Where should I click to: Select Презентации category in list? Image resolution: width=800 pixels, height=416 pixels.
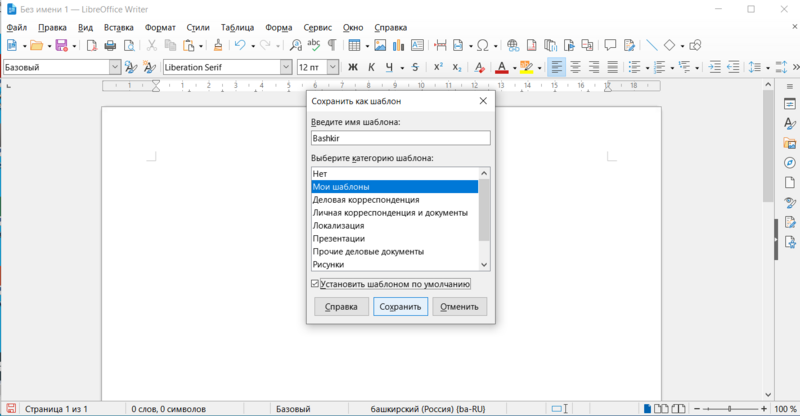pyautogui.click(x=395, y=238)
